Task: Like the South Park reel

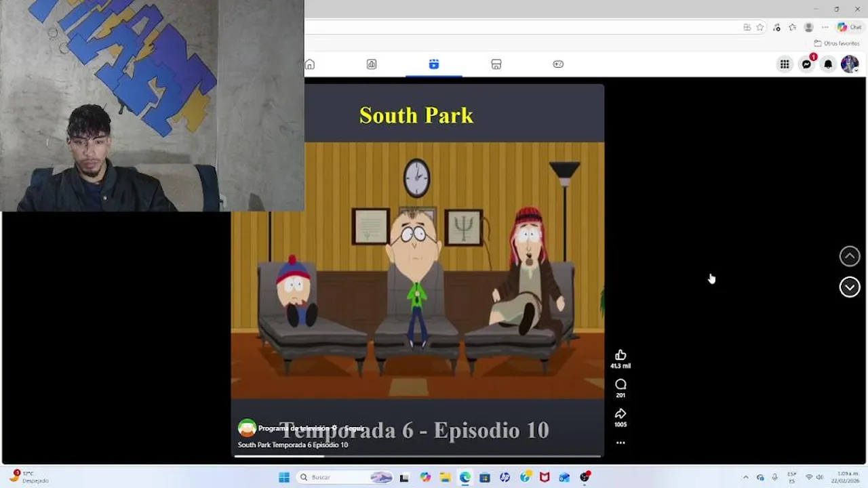Action: [620, 355]
